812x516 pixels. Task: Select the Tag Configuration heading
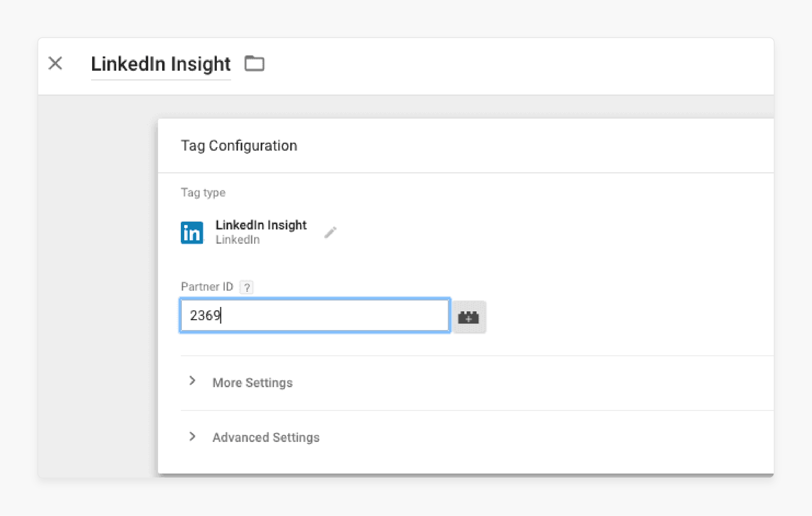coord(239,145)
